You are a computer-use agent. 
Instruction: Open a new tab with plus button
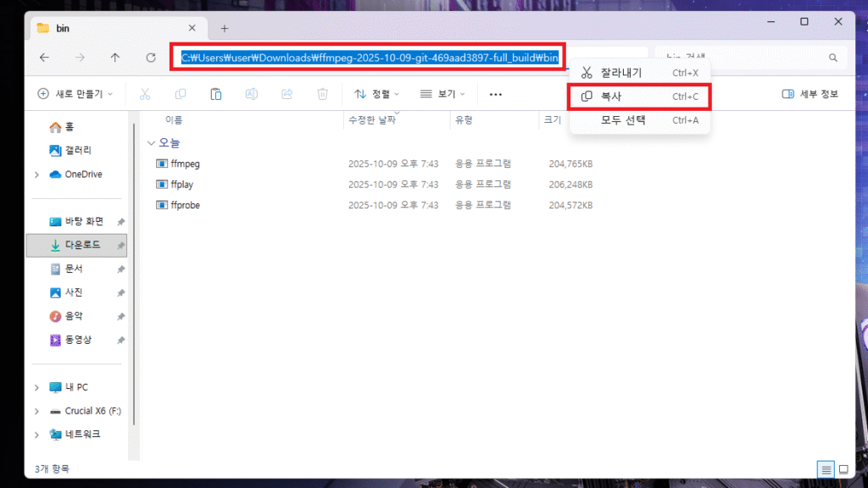(225, 28)
